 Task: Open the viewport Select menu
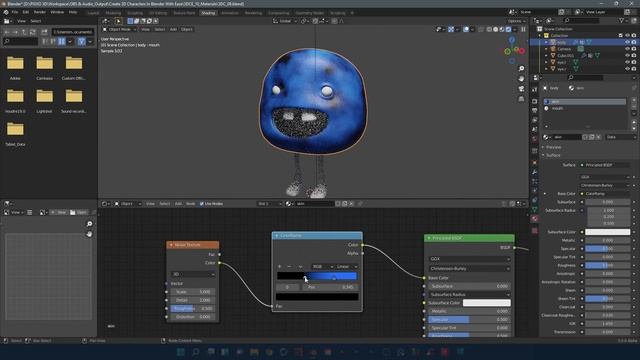160,29
